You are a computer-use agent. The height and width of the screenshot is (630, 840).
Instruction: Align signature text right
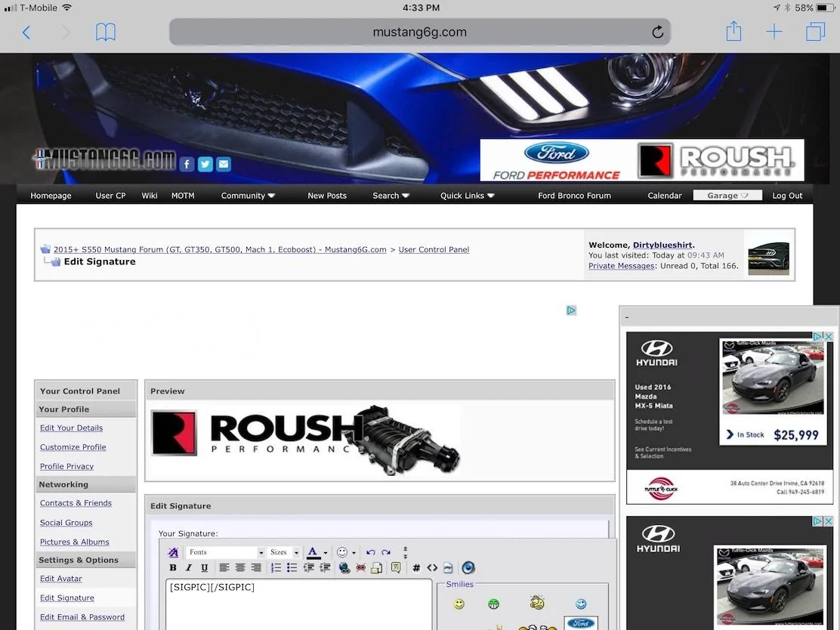[256, 568]
